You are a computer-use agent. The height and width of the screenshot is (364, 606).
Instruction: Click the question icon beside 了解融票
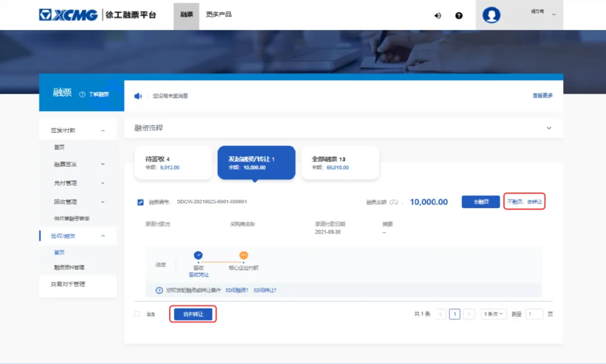point(82,95)
